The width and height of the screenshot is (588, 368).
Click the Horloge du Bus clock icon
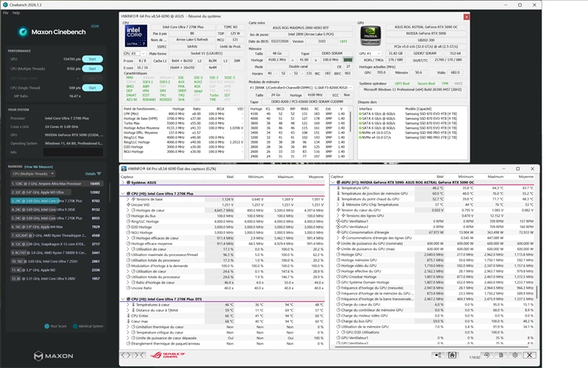[x=128, y=216]
